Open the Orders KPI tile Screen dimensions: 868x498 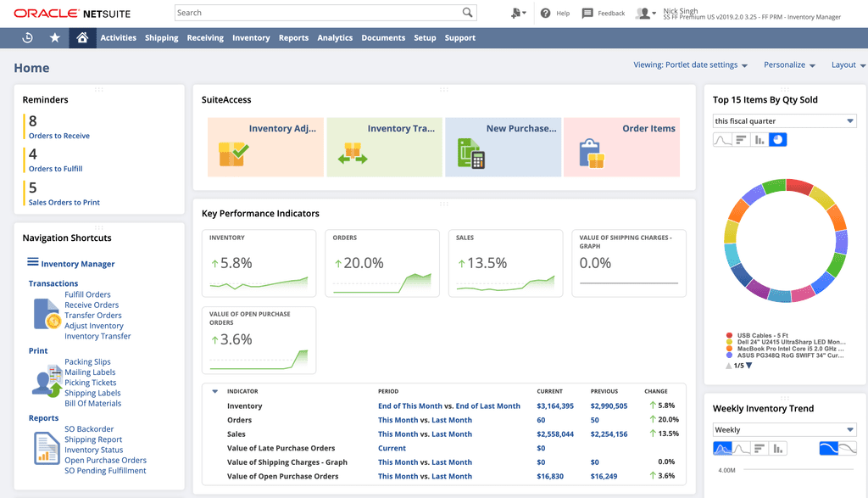pos(382,263)
